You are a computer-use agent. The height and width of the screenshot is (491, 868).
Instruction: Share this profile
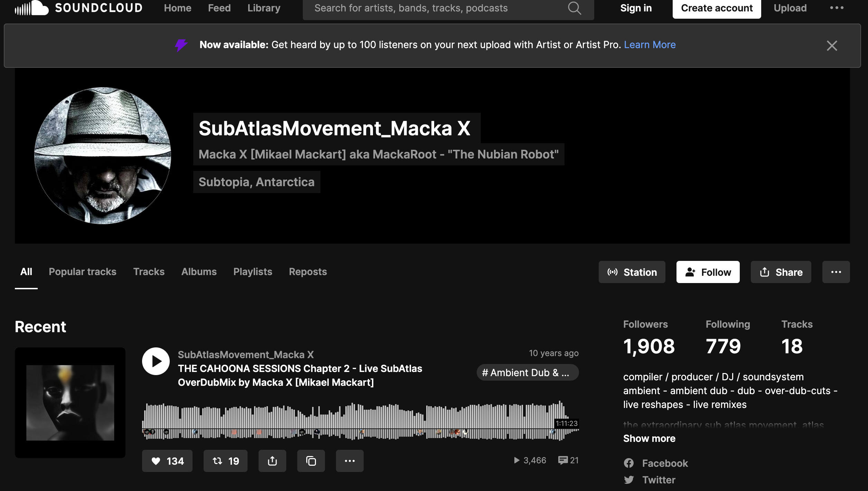tap(781, 272)
